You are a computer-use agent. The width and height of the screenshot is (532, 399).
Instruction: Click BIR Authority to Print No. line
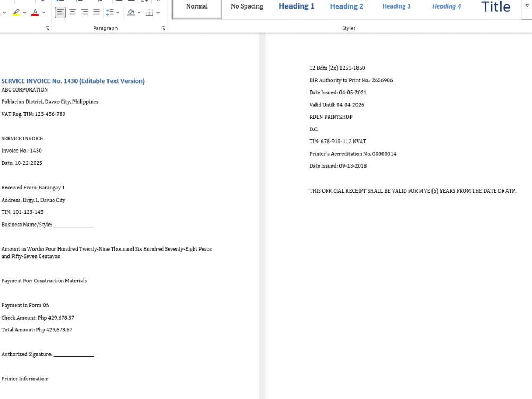coord(351,80)
